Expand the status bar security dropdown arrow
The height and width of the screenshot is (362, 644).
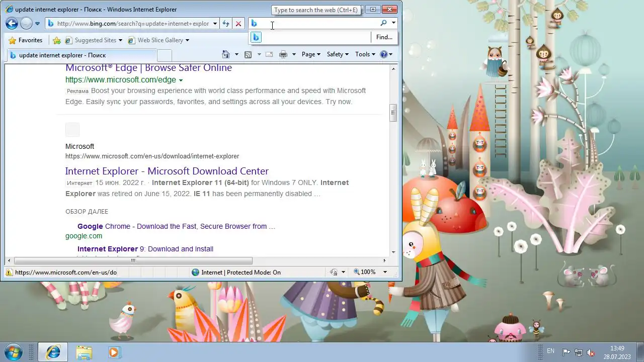[x=343, y=273]
